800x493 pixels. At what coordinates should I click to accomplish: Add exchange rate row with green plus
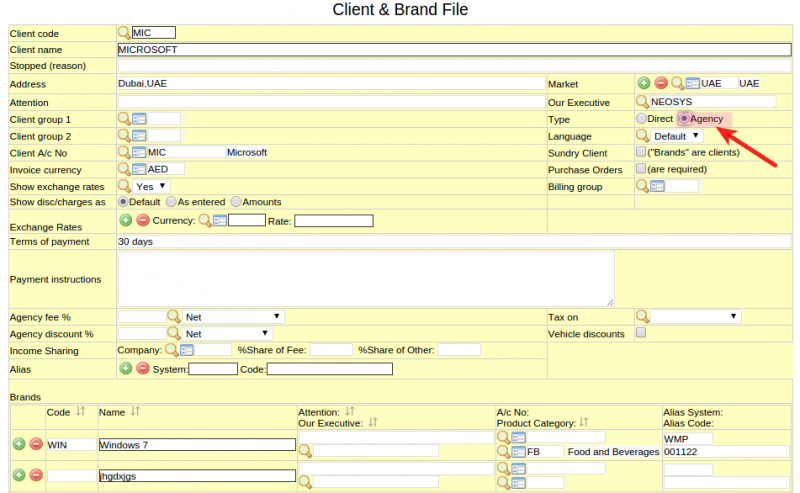126,220
